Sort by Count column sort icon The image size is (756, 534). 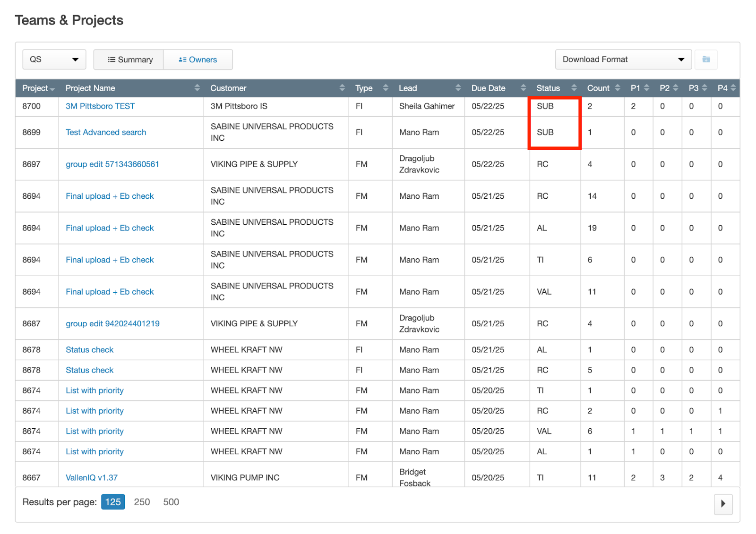coord(617,88)
